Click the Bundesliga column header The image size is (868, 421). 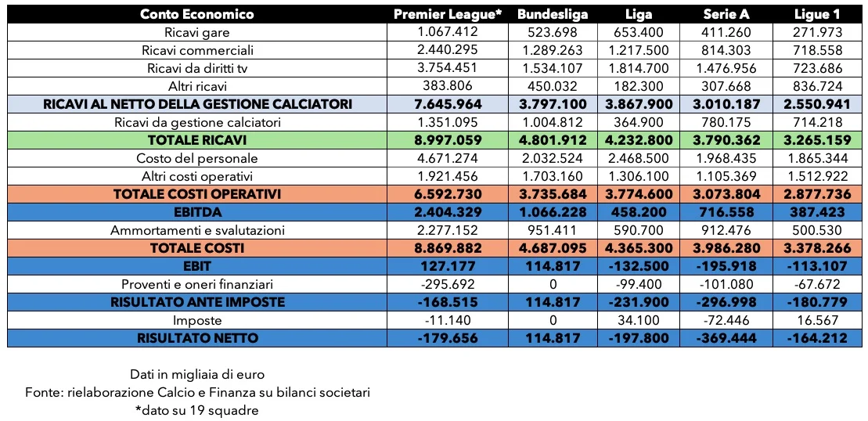pyautogui.click(x=553, y=14)
